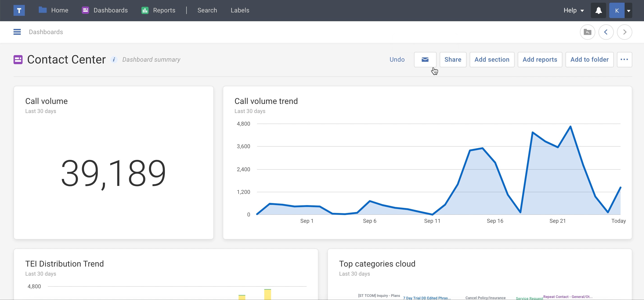Screen dimensions: 644x300
Task: Open the Labels nav item
Action: point(240,11)
